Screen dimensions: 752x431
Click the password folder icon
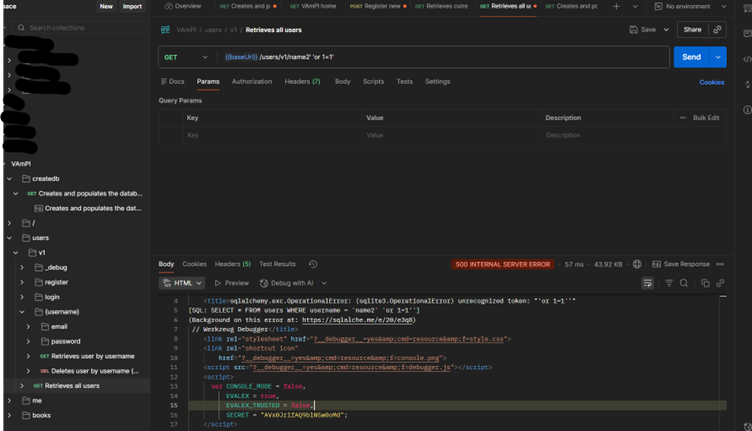(x=45, y=341)
